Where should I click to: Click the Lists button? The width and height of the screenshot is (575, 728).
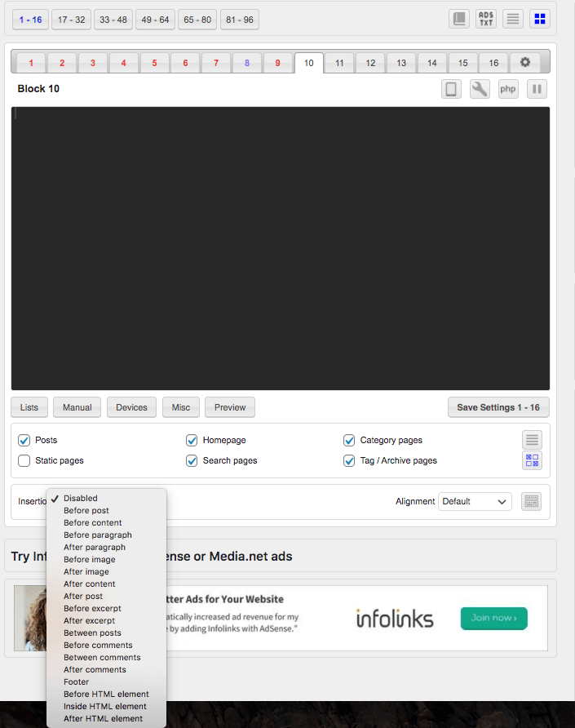point(29,407)
